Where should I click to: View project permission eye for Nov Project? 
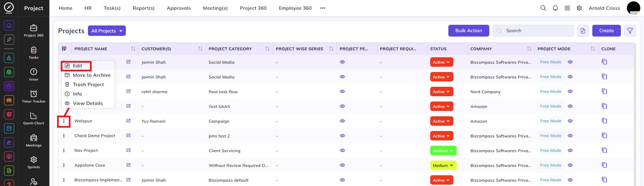pyautogui.click(x=342, y=150)
